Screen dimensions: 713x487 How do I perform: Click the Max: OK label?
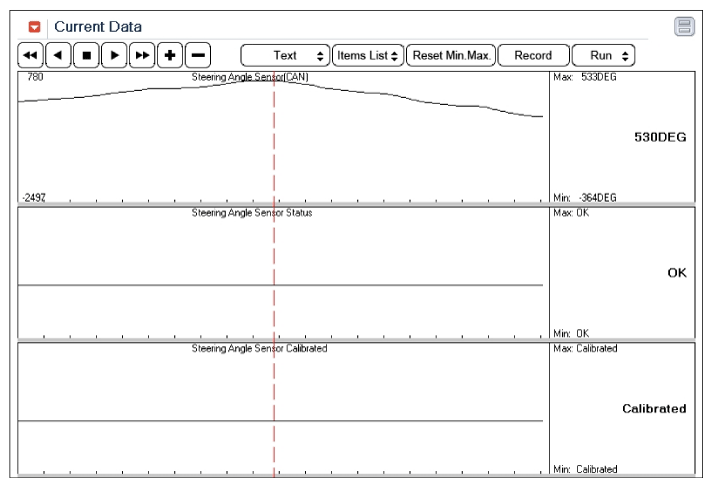point(571,213)
